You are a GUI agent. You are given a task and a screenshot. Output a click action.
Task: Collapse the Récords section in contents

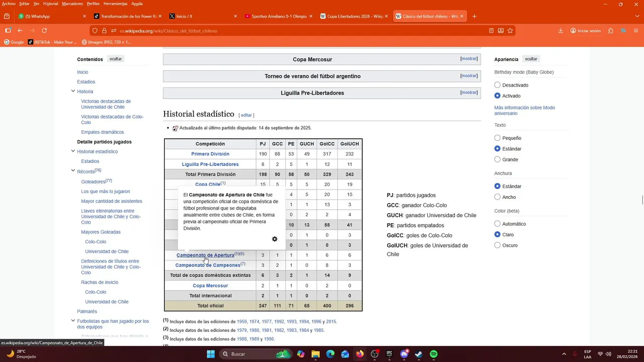73,171
